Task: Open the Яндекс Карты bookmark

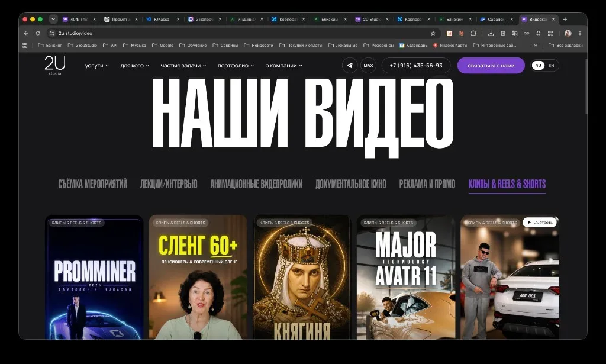Action: 450,45
